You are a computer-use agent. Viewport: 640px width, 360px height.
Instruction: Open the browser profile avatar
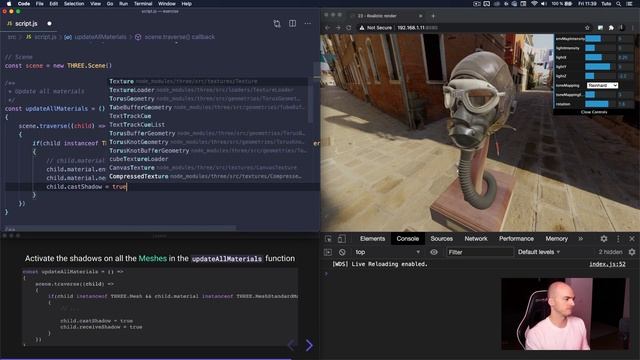coord(622,28)
